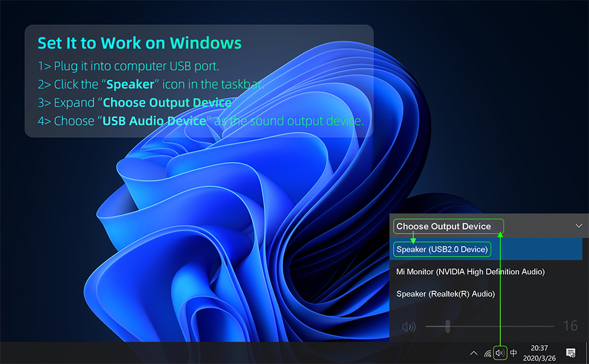Open the clock showing 20:37
The width and height of the screenshot is (589, 364).
click(539, 348)
